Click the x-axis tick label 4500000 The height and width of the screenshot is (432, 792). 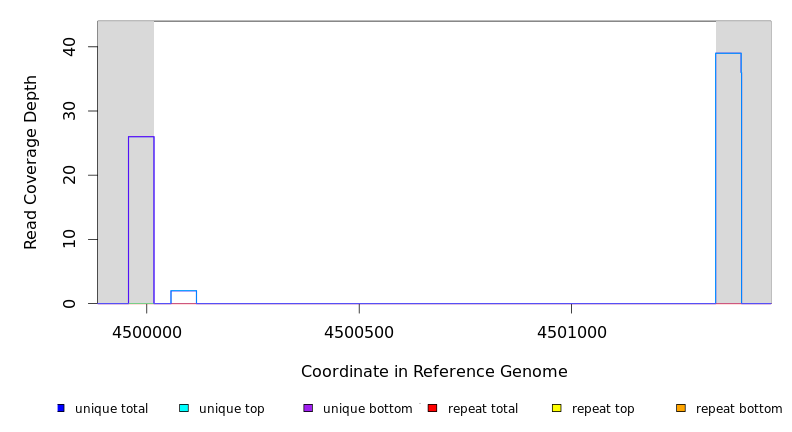147,333
